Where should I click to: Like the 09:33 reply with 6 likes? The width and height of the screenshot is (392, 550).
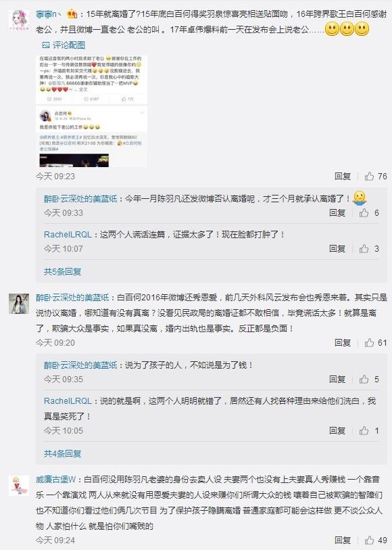[x=369, y=212]
